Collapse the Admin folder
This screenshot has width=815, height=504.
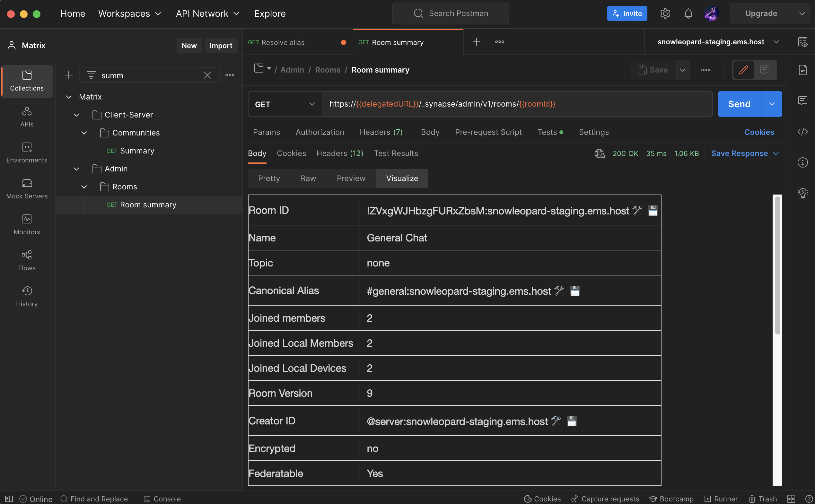76,169
